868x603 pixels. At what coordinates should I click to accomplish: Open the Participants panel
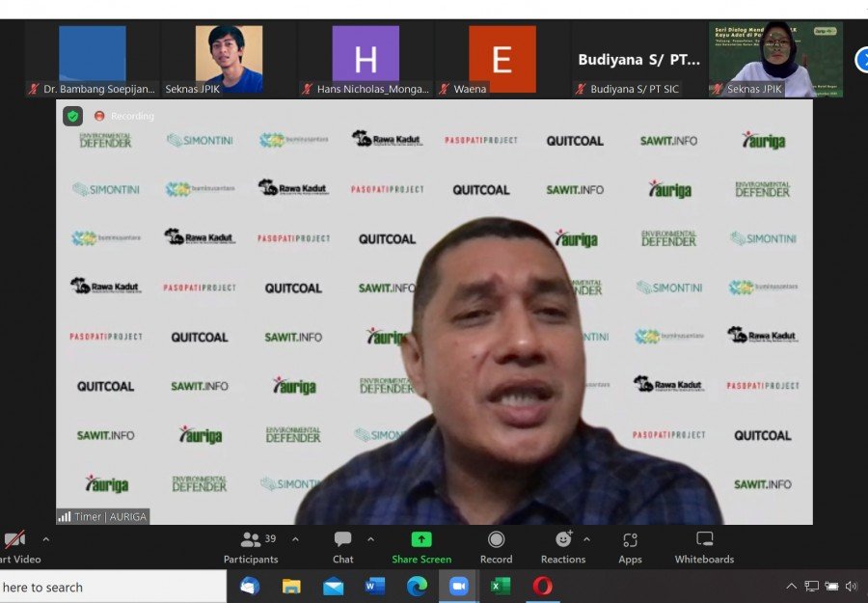(251, 547)
